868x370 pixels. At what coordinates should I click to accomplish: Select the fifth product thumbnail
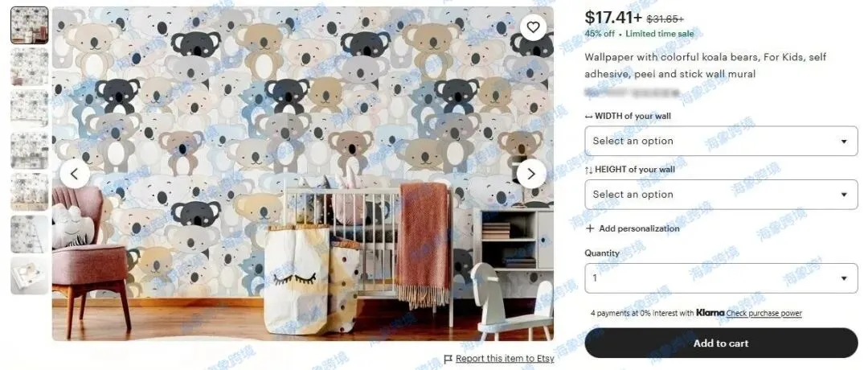tap(30, 191)
